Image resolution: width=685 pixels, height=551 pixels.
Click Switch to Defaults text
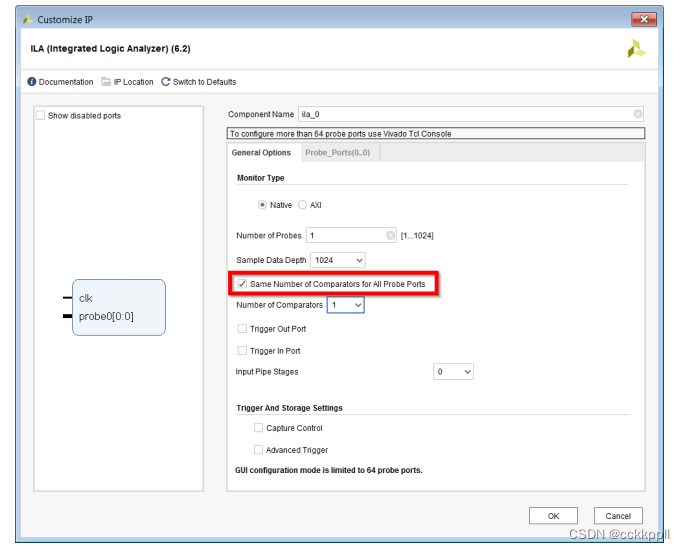point(204,82)
